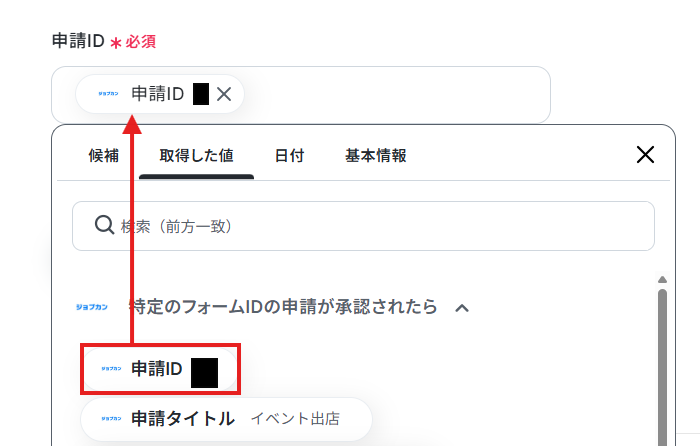Choose 申請タイトル イベント出店 value
This screenshot has height=446, width=700.
[226, 419]
